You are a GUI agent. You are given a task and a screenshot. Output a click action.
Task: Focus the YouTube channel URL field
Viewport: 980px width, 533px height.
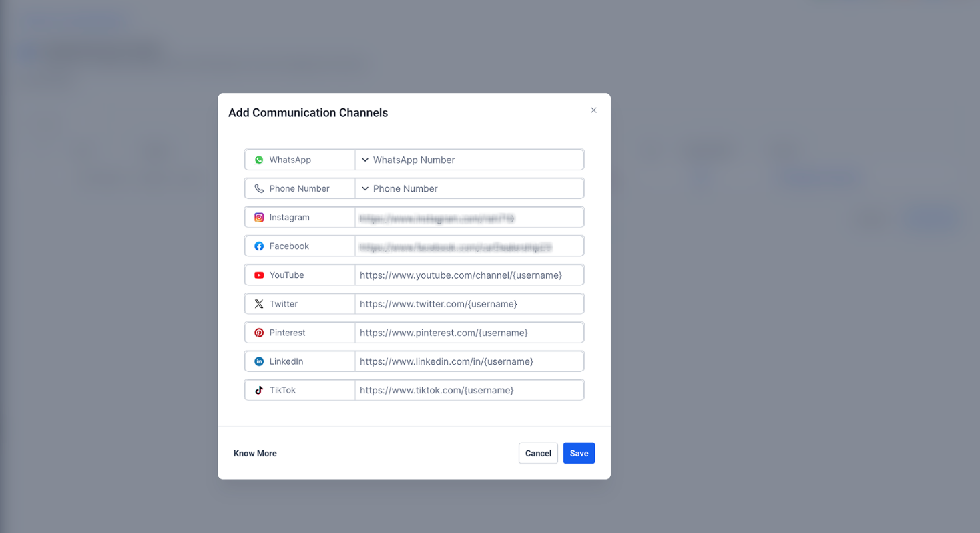[x=469, y=275]
